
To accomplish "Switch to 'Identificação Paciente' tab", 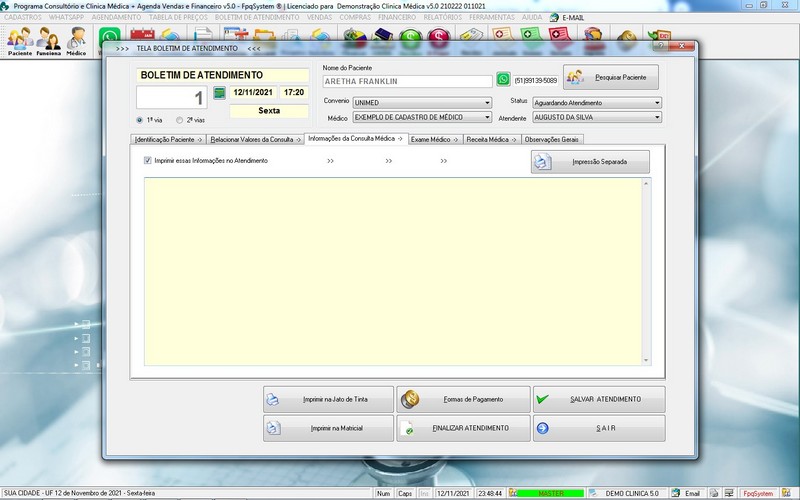I will click(x=168, y=139).
